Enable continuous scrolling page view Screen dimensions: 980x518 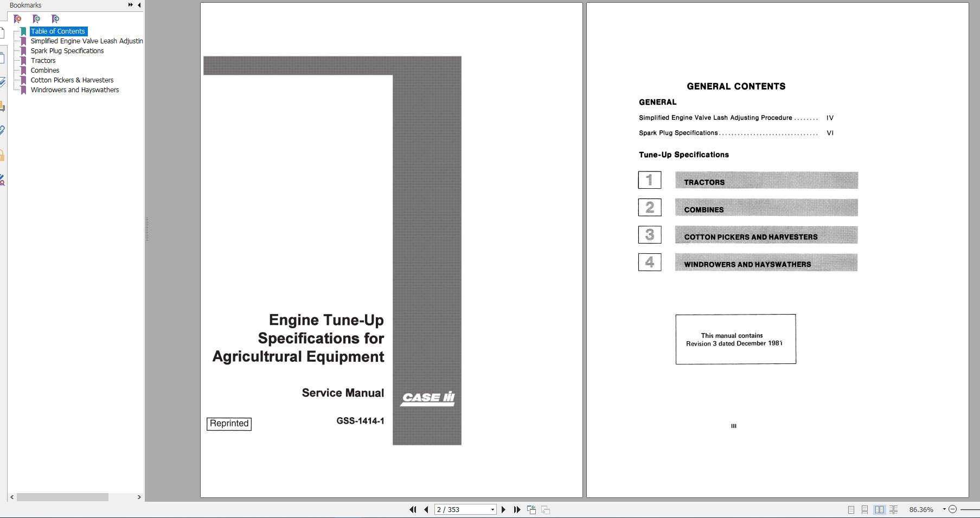(866, 509)
